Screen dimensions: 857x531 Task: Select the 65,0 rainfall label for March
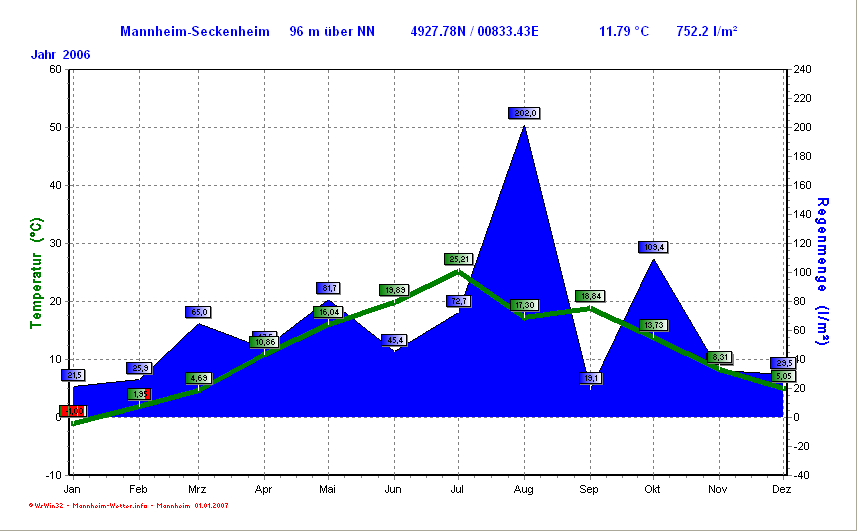(x=198, y=312)
